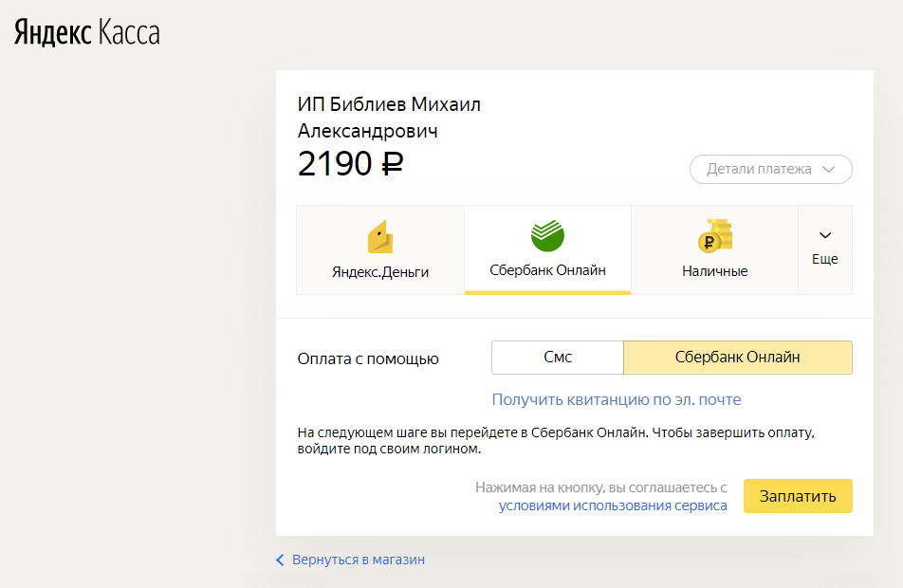Click the back arrow beside Вернуться в магазин
This screenshot has height=588, width=903.
tap(280, 560)
